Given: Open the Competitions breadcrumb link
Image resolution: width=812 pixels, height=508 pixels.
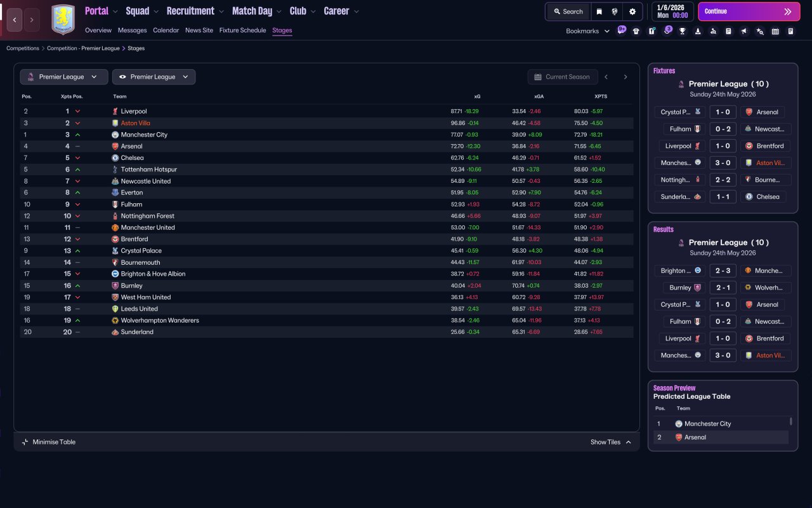Looking at the screenshot, I should [x=23, y=48].
